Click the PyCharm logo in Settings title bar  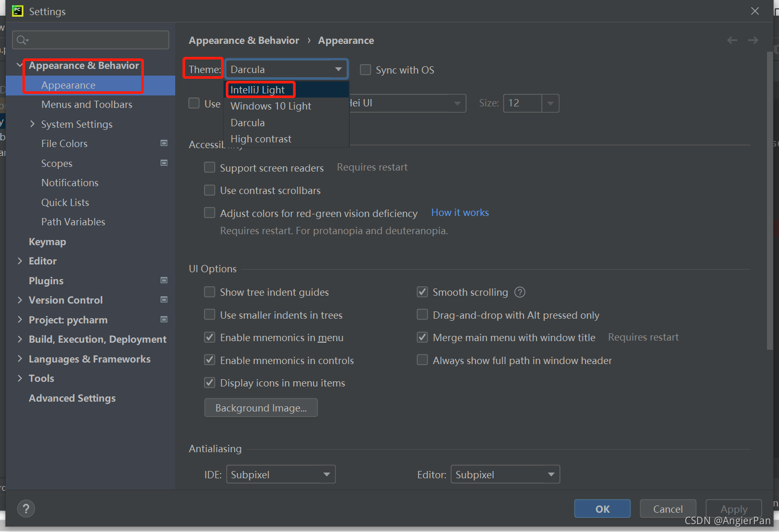point(18,11)
